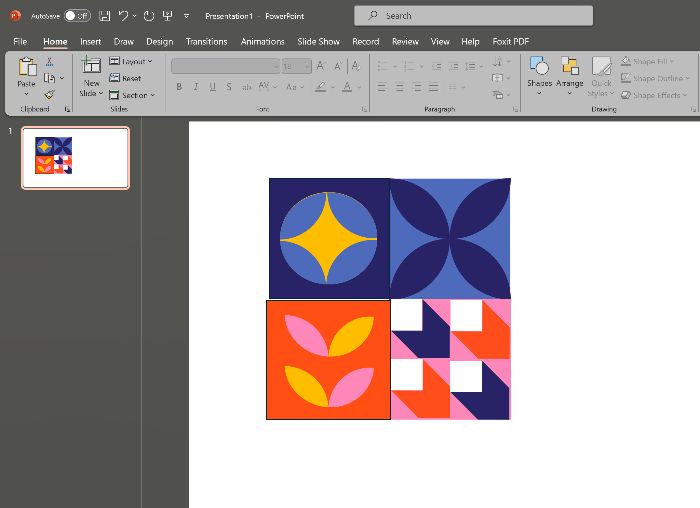Click the font name combo box
The width and height of the screenshot is (700, 508).
(225, 66)
